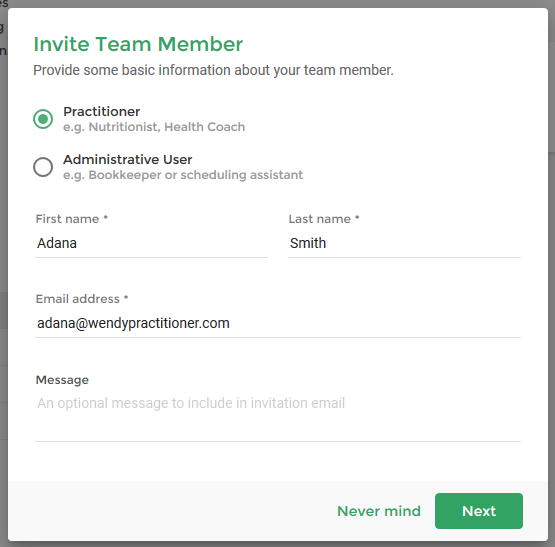
Task: Focus the First name field containing Adana
Action: pos(151,243)
